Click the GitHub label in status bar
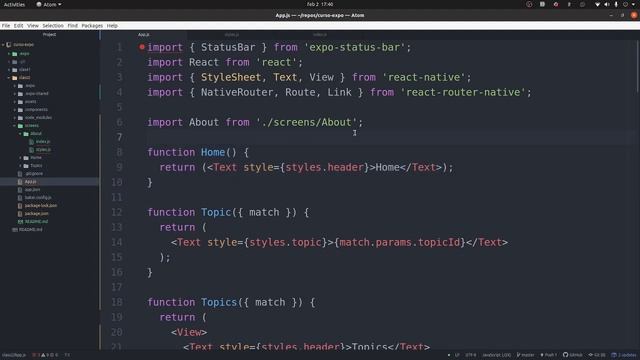The height and width of the screenshot is (360, 640). (576, 355)
